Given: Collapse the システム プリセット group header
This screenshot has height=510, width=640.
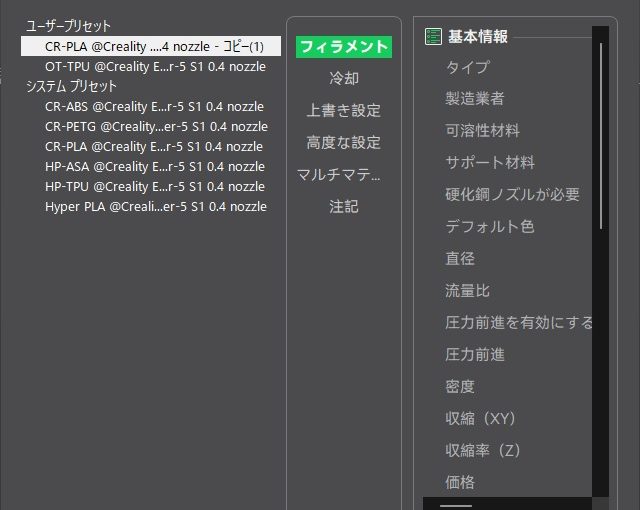Looking at the screenshot, I should coord(72,86).
